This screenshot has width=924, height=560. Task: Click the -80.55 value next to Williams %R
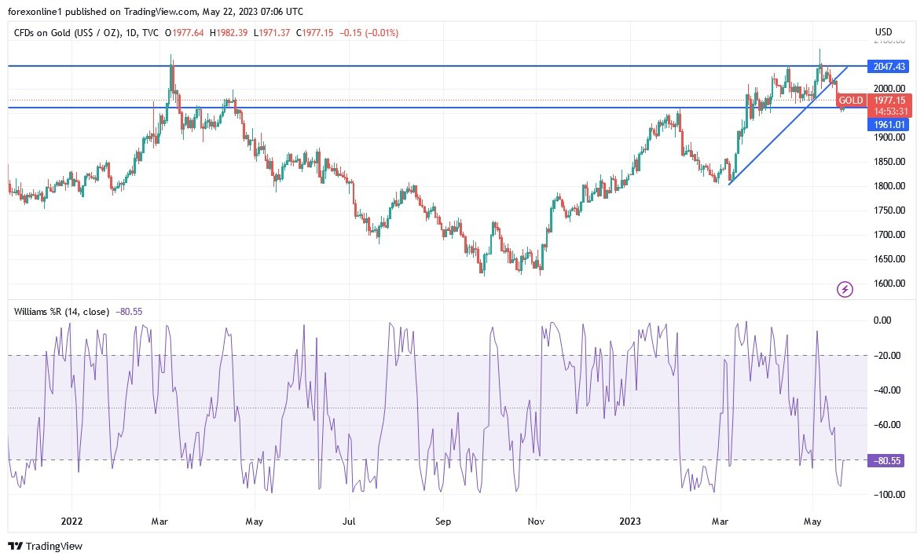[129, 312]
